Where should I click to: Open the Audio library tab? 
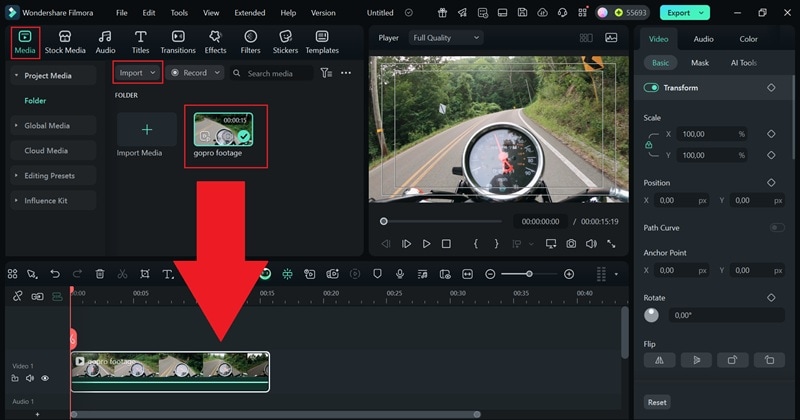click(x=105, y=42)
